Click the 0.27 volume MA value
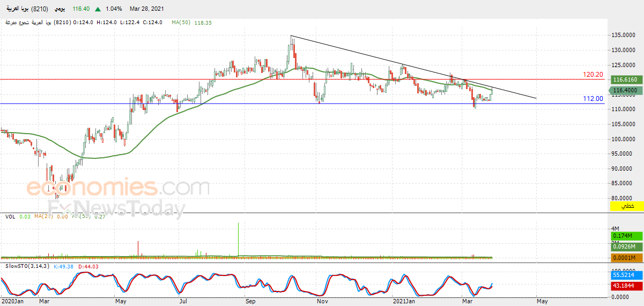This screenshot has width=644, height=306. click(99, 216)
